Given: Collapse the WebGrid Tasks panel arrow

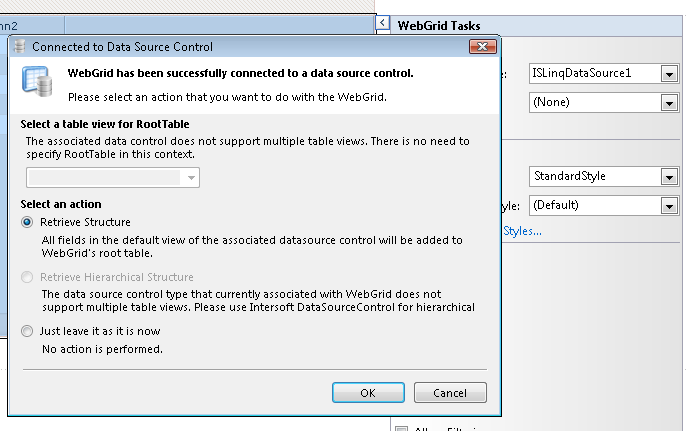Looking at the screenshot, I should (x=383, y=24).
